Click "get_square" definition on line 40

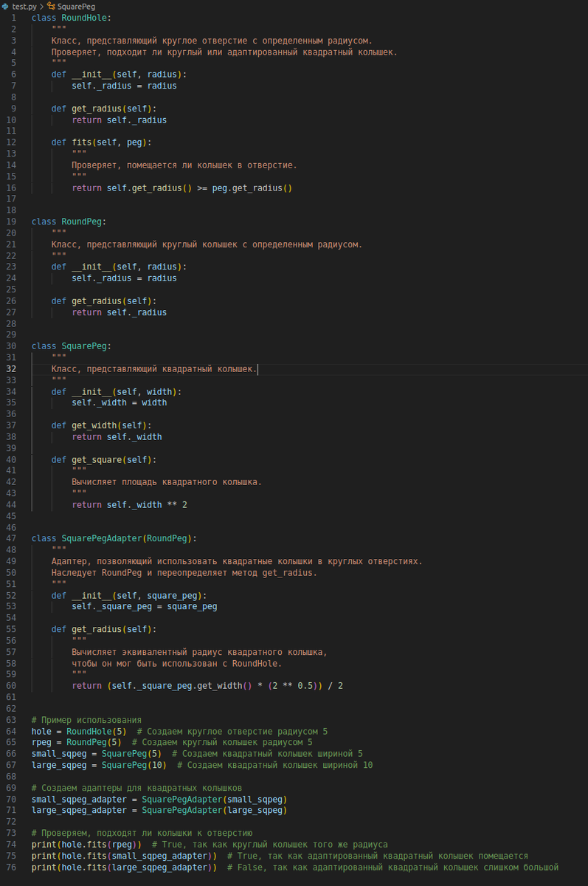click(97, 459)
